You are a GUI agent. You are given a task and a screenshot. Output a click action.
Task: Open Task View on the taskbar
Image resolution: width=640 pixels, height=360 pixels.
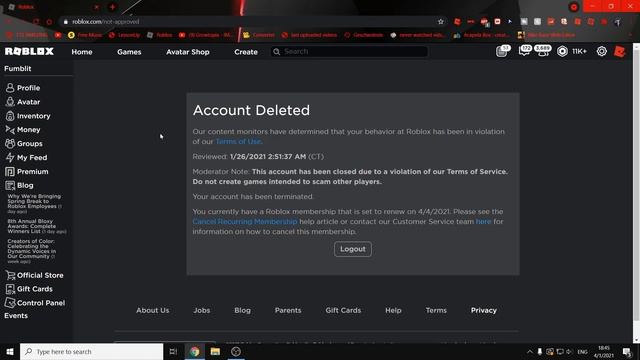coord(173,351)
